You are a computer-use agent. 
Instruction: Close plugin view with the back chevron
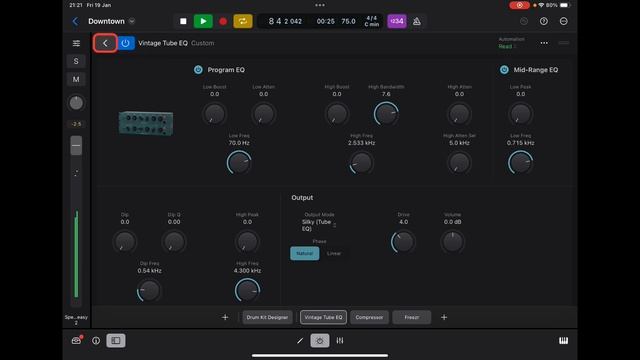pyautogui.click(x=105, y=43)
